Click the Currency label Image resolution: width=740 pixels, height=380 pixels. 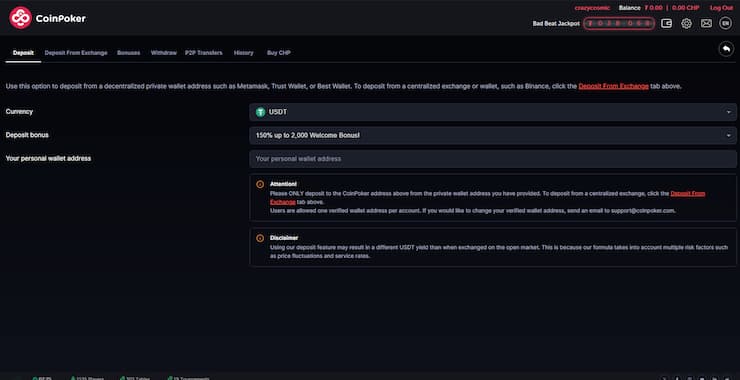(19, 112)
